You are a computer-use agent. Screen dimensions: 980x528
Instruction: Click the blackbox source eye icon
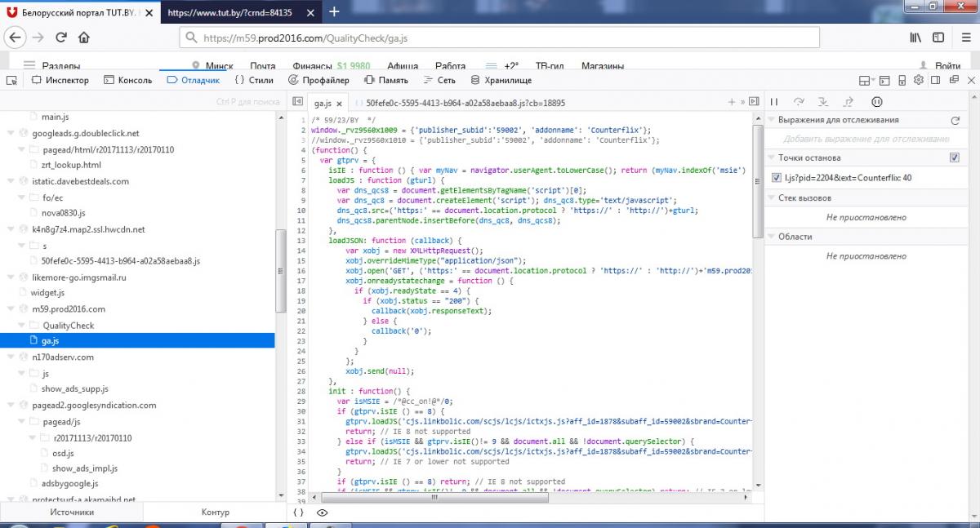click(323, 512)
